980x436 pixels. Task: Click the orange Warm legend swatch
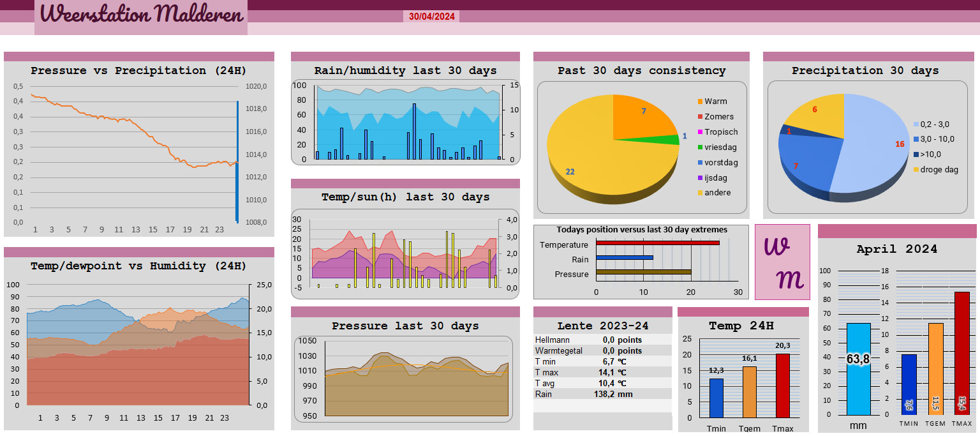(700, 101)
